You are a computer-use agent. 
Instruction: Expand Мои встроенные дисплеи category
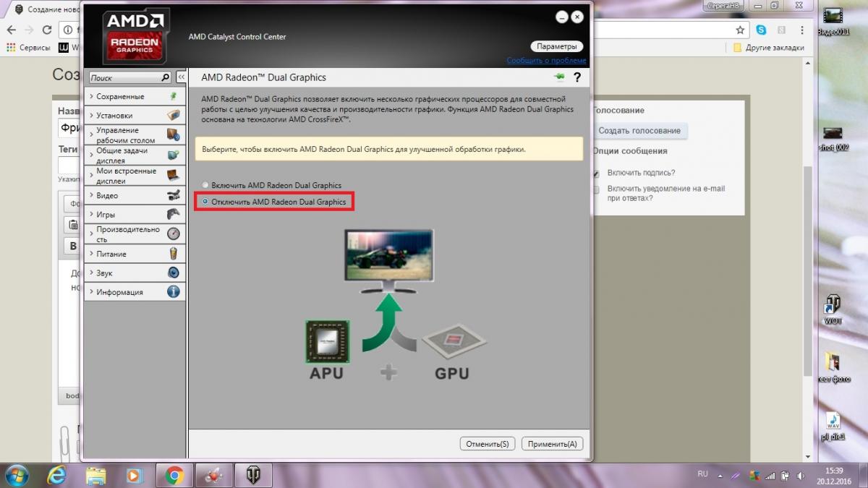pos(135,175)
